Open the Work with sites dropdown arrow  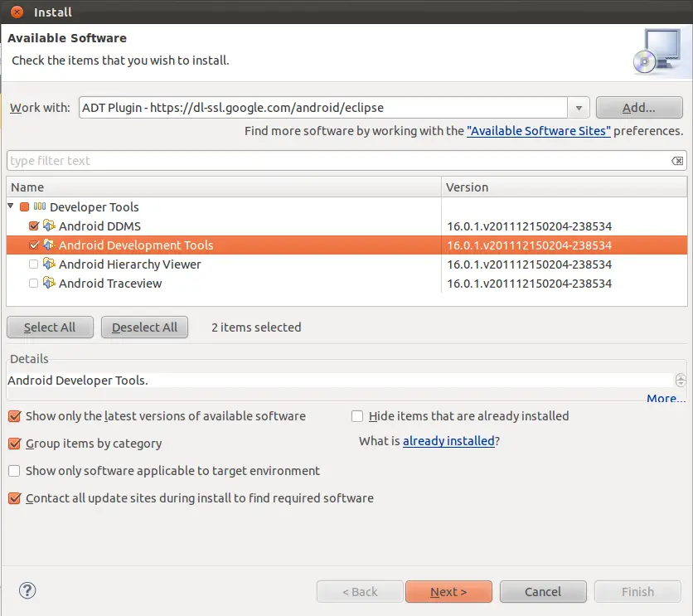coord(579,108)
